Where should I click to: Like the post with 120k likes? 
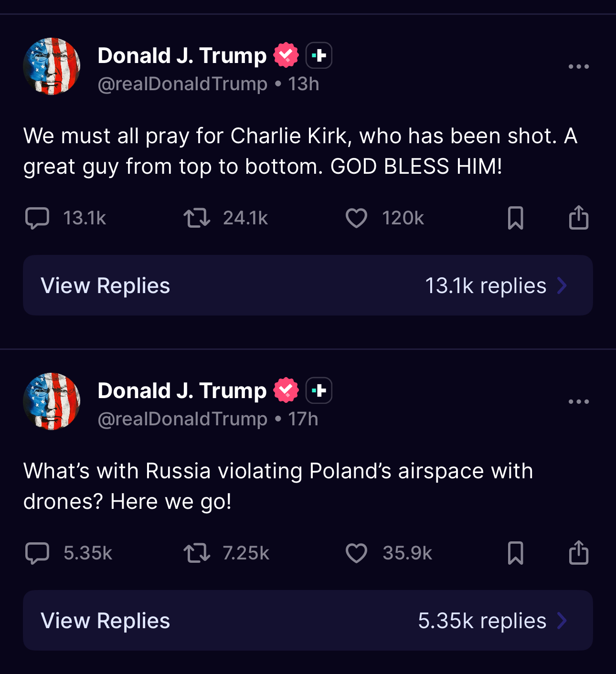click(356, 218)
